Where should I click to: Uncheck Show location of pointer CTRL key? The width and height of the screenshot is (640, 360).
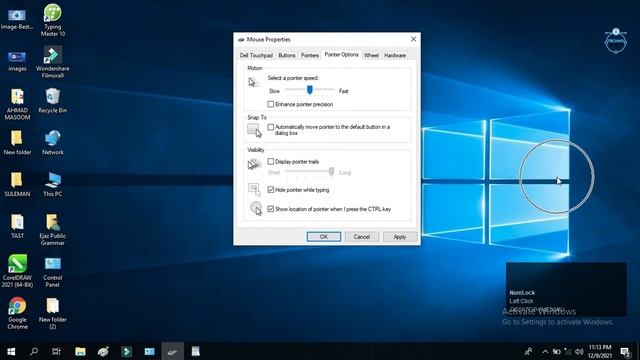271,209
